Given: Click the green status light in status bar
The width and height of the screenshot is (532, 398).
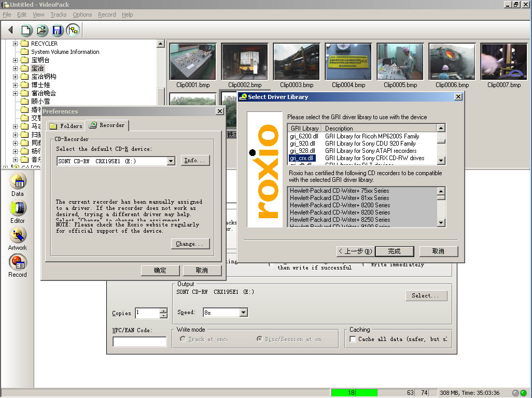Looking at the screenshot, I should (x=524, y=393).
